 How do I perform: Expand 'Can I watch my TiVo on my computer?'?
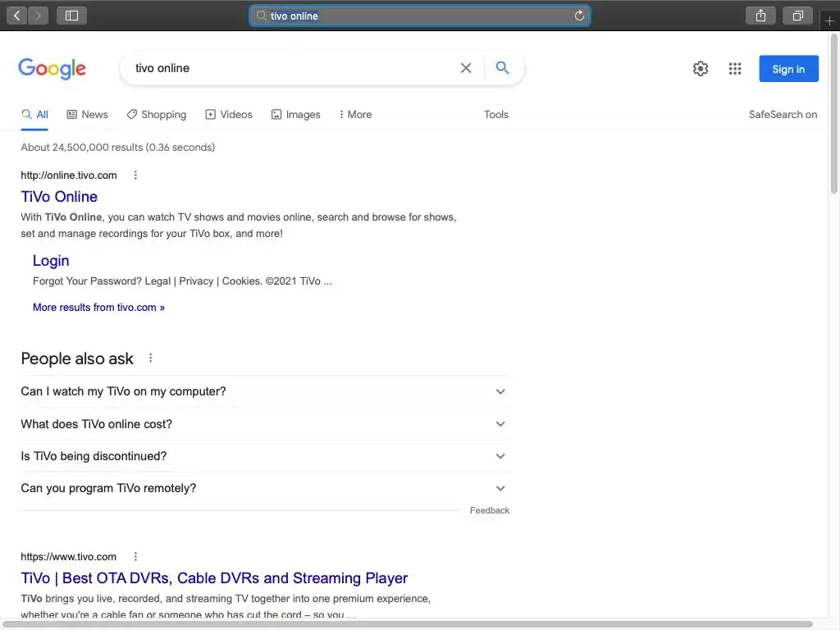(265, 391)
